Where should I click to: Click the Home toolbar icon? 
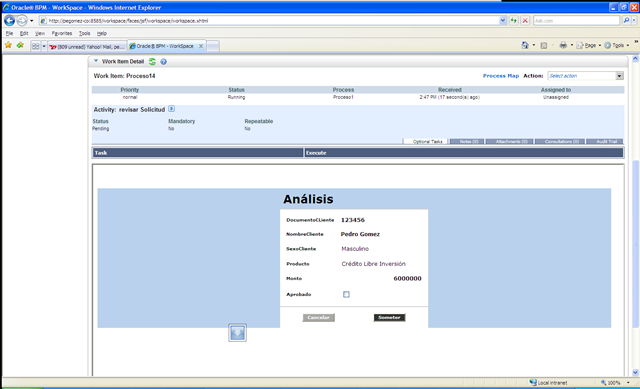point(525,45)
